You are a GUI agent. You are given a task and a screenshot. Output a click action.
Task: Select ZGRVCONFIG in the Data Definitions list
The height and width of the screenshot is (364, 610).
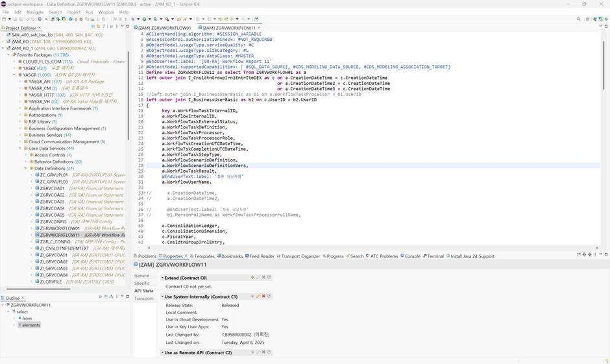(53, 222)
